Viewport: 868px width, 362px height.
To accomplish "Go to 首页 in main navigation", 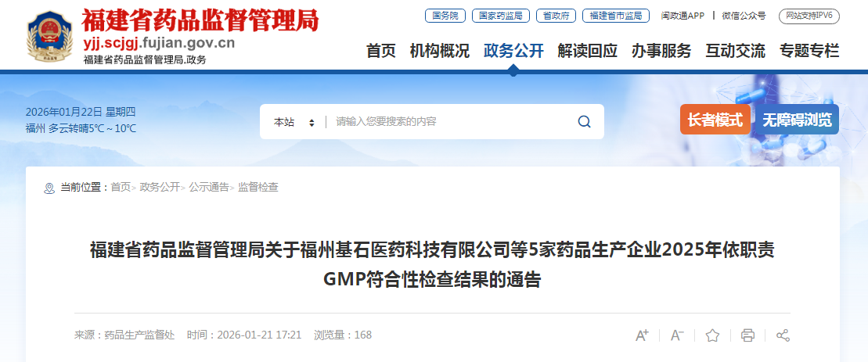I will (x=381, y=52).
